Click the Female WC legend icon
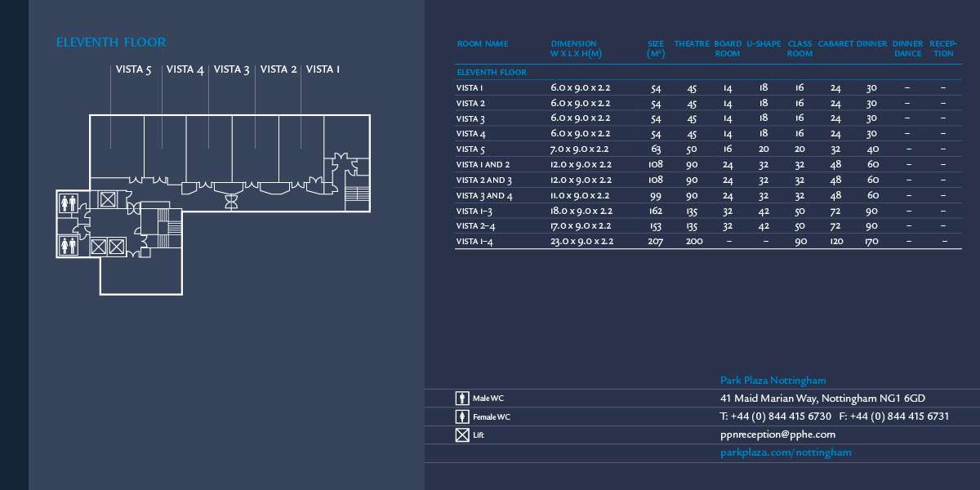980x490 pixels. click(462, 416)
